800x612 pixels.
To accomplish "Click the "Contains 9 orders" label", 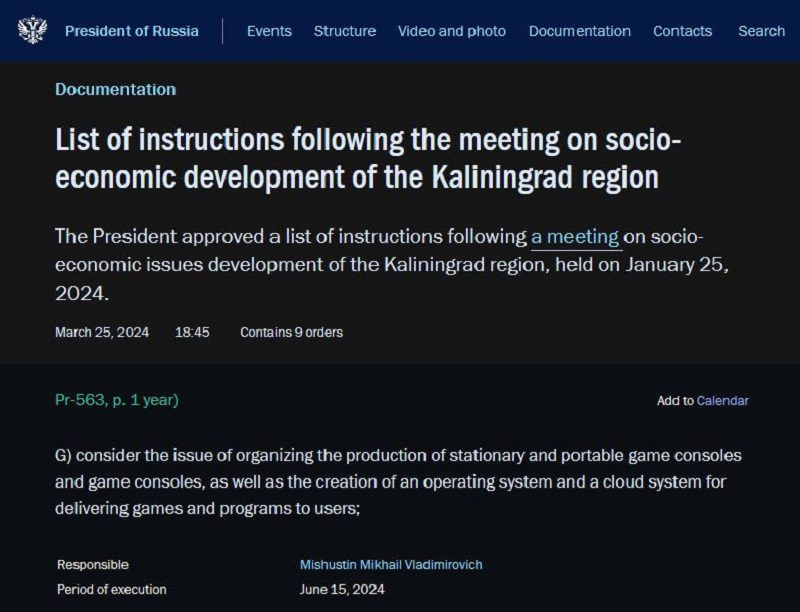I will point(291,333).
